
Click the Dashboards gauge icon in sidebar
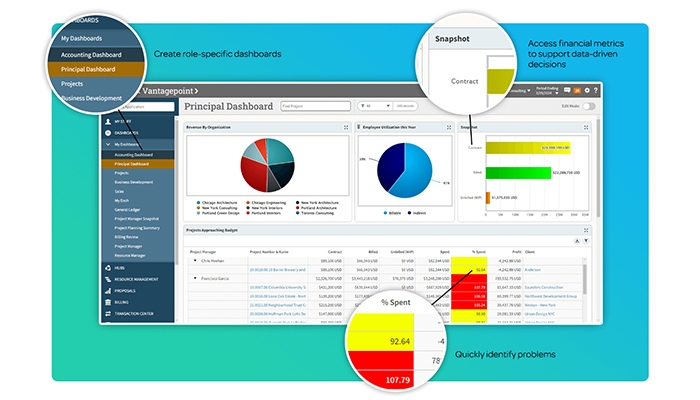coord(108,133)
